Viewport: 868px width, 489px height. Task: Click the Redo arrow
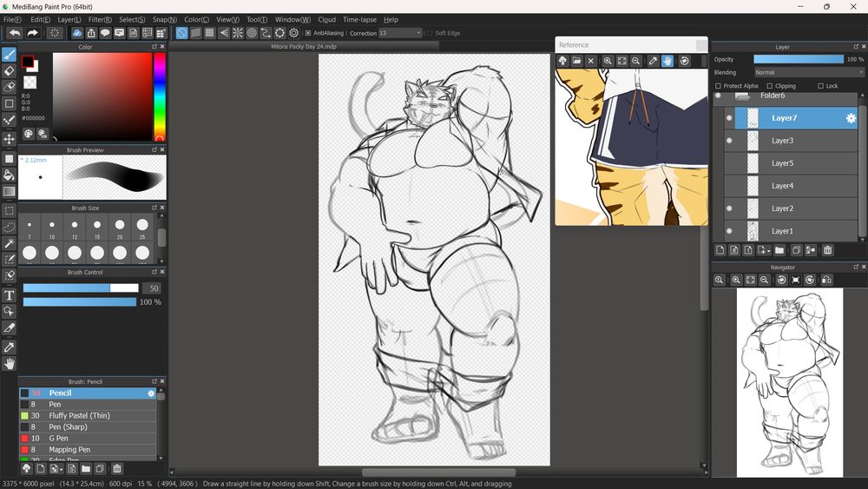[x=33, y=33]
